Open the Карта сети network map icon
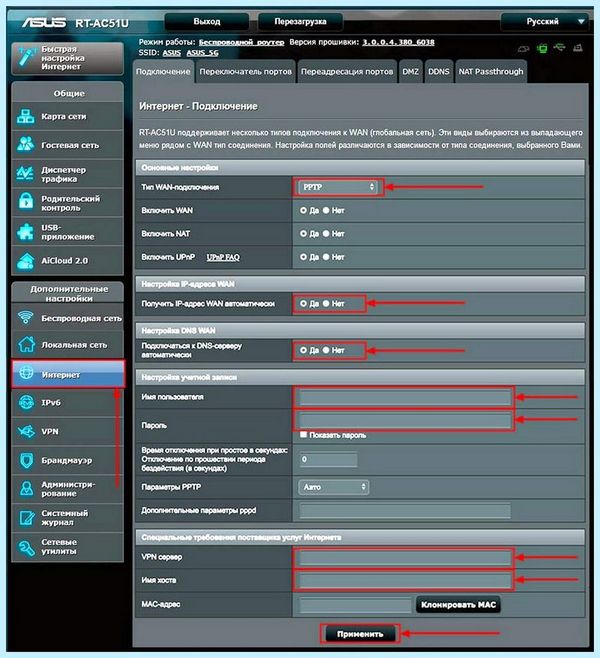Image resolution: width=600 pixels, height=658 pixels. pos(26,116)
